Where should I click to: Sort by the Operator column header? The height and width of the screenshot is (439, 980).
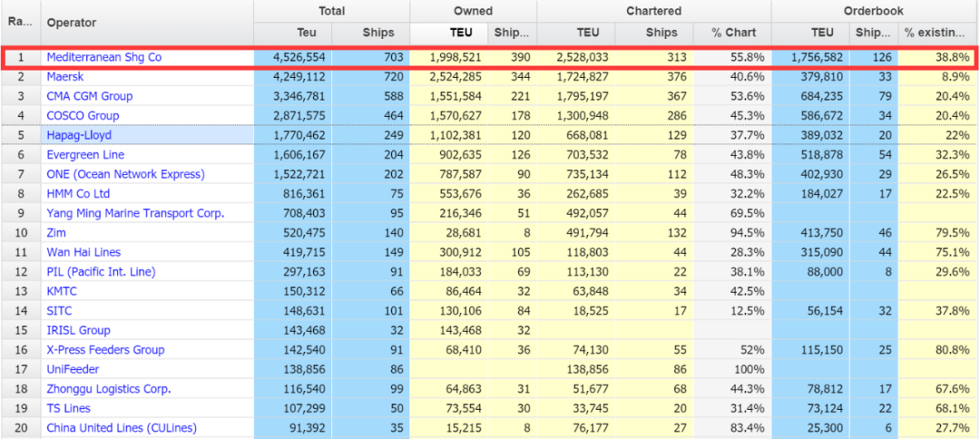click(71, 22)
